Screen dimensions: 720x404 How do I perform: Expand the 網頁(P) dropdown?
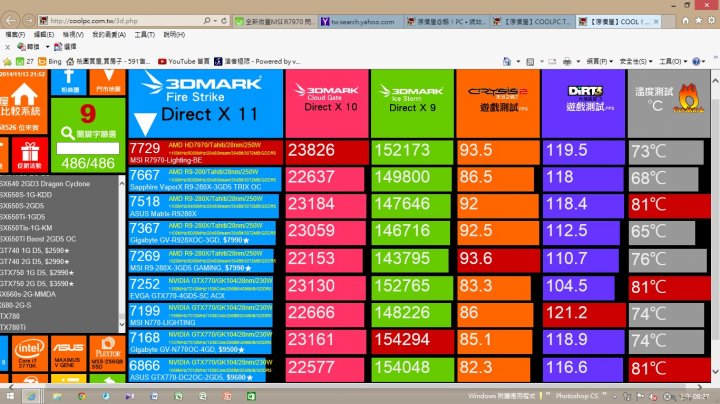(x=599, y=61)
